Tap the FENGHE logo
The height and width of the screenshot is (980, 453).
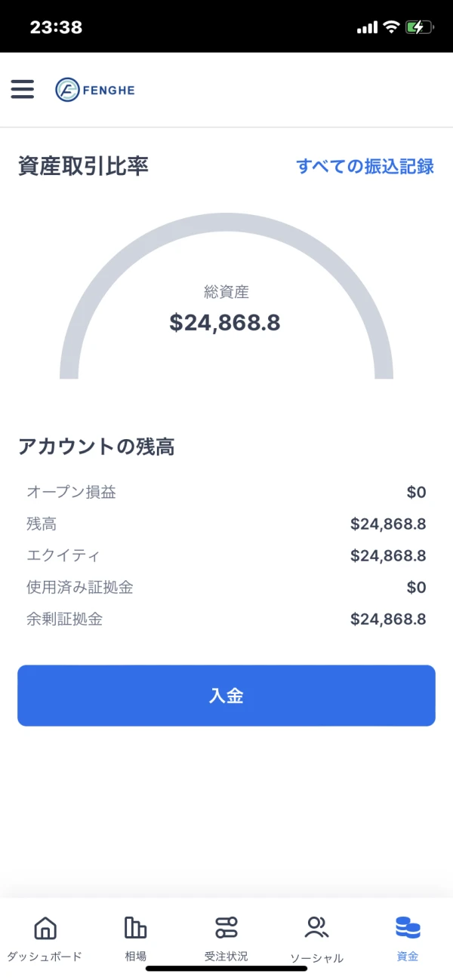tap(95, 91)
